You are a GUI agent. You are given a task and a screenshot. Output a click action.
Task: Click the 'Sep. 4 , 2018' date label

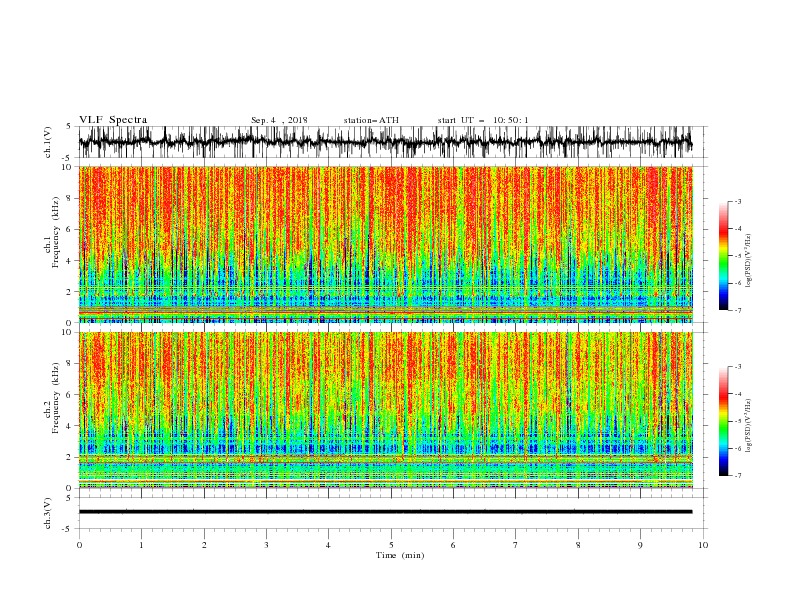[x=279, y=120]
